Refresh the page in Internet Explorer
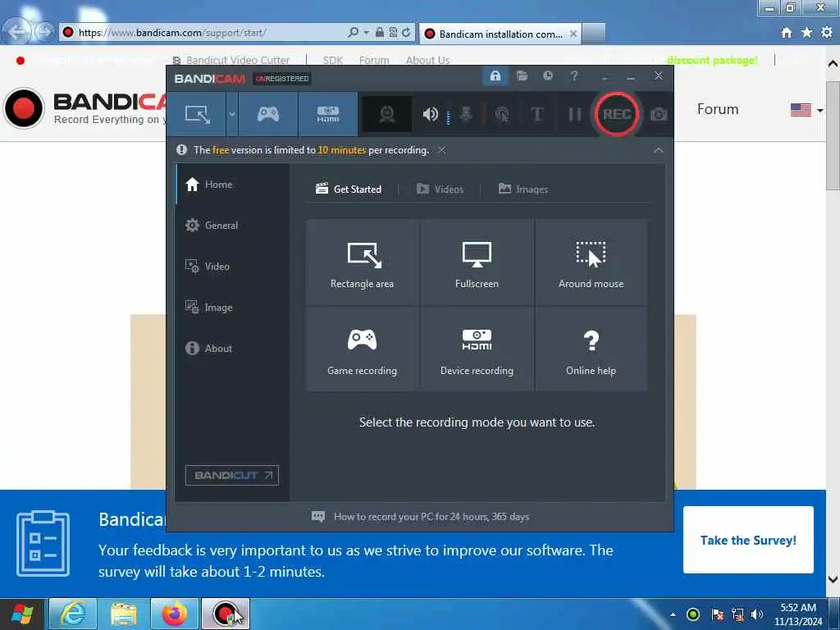The image size is (840, 630). click(406, 33)
